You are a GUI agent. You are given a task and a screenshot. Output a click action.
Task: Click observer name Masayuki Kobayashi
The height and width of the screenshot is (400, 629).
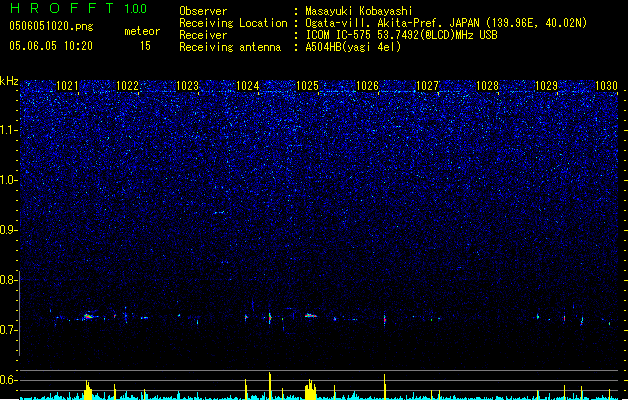click(359, 11)
